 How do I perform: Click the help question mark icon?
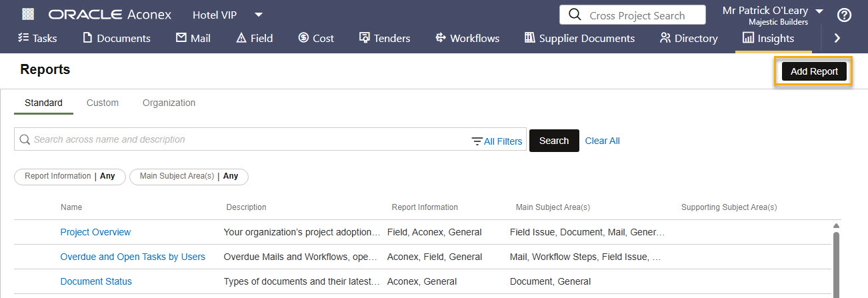844,15
